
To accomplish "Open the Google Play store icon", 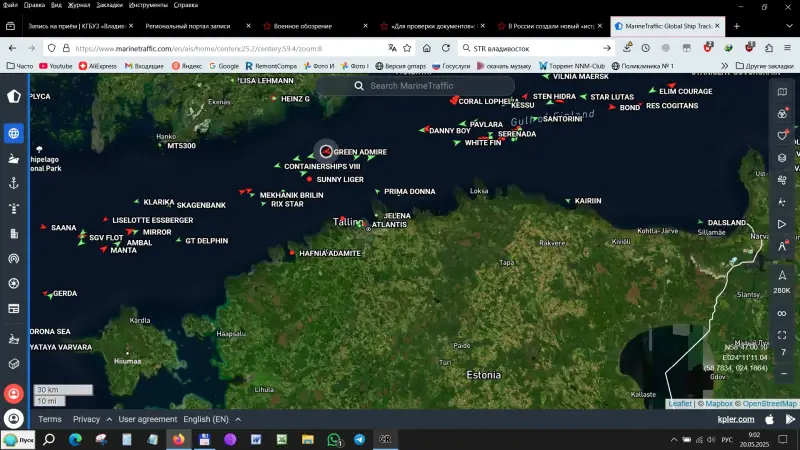I will pyautogui.click(x=790, y=419).
